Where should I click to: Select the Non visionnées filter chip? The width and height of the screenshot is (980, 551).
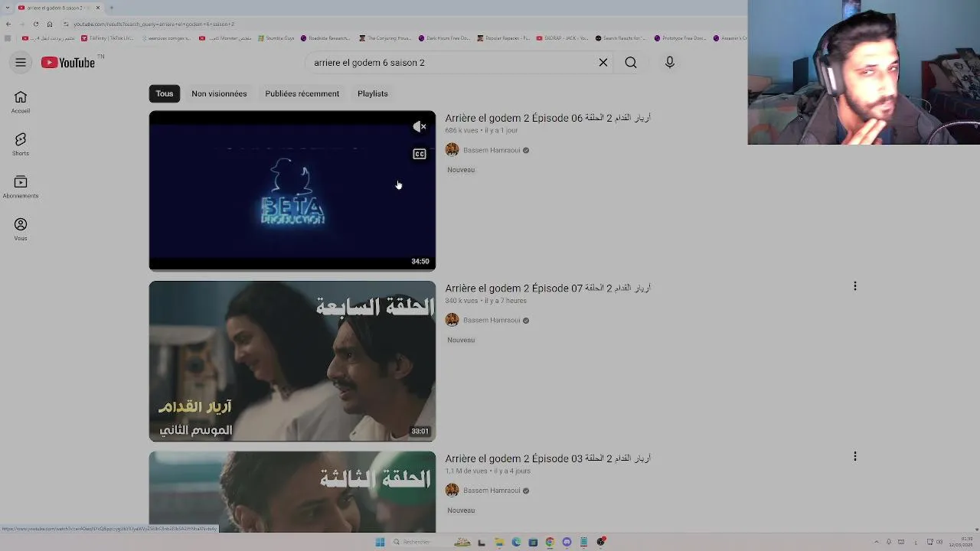pos(219,93)
